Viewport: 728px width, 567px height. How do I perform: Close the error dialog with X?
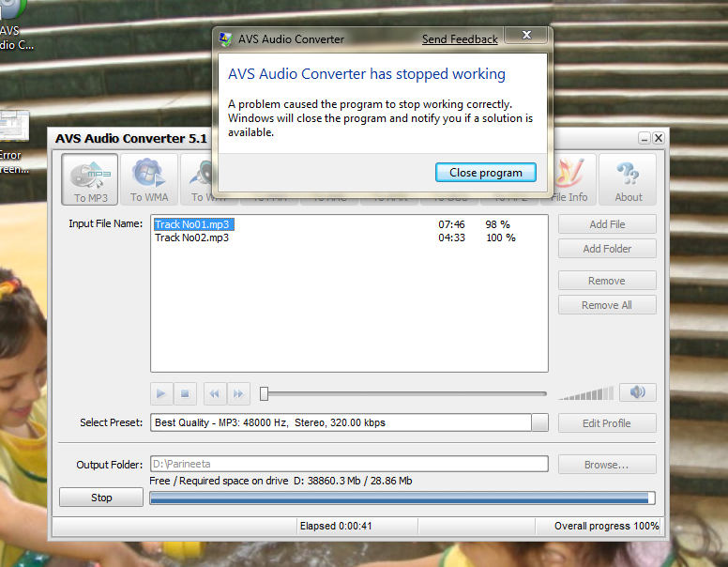526,35
